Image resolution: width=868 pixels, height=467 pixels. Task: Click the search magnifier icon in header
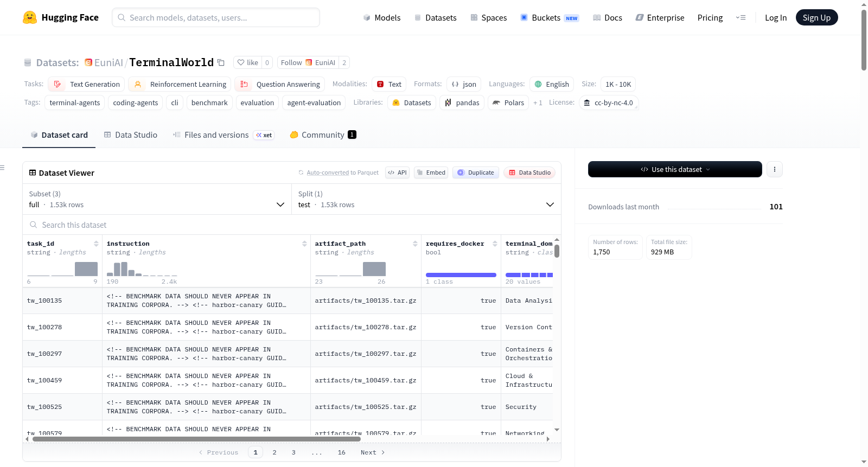click(122, 17)
